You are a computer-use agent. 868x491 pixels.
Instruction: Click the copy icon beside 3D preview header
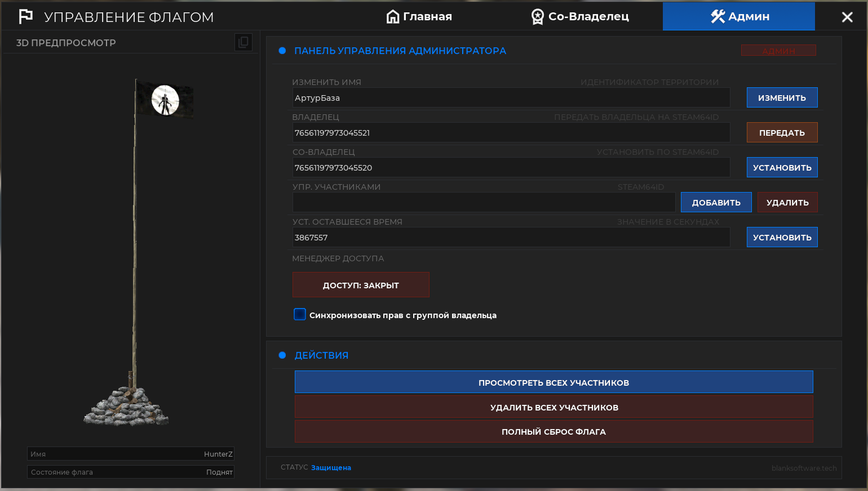[243, 42]
